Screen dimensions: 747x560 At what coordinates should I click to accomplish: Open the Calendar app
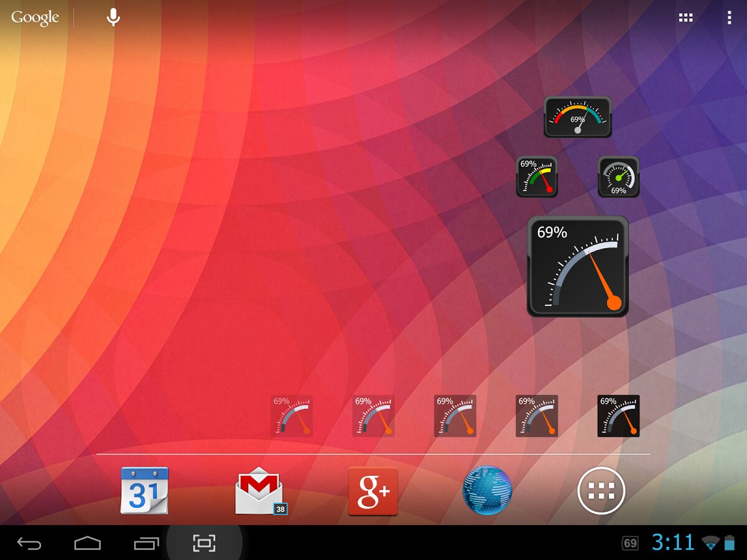pos(144,490)
